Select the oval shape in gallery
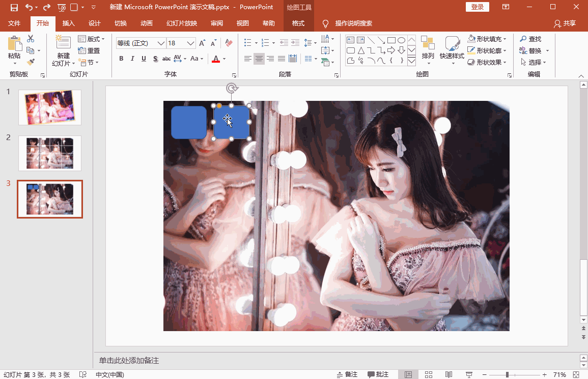The width and height of the screenshot is (588, 379). pos(401,40)
